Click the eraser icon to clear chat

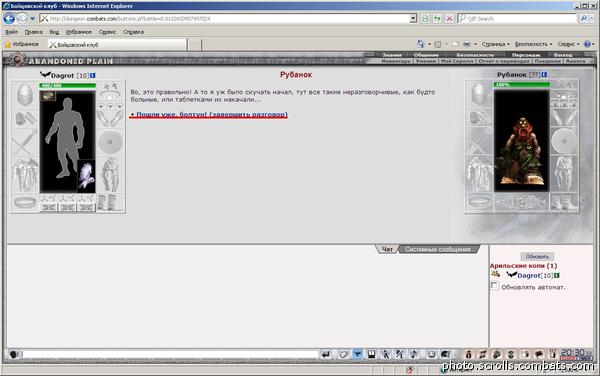click(343, 354)
